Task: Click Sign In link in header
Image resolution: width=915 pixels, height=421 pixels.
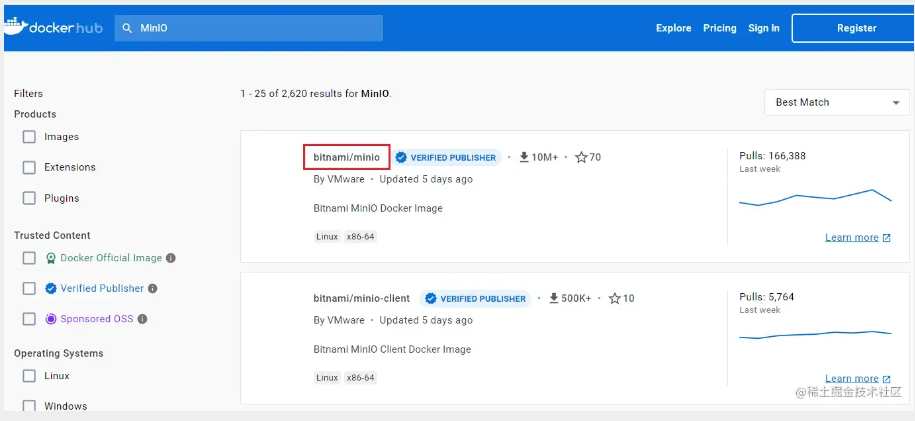Action: click(763, 28)
